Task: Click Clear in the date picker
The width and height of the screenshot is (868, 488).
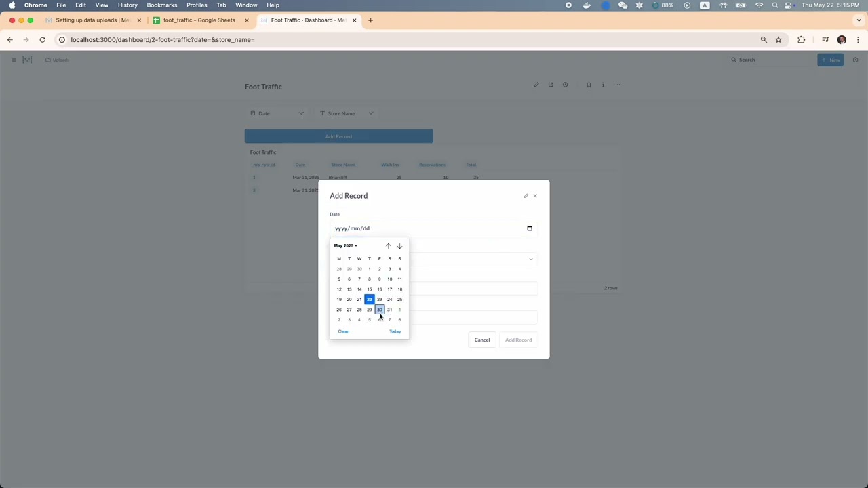Action: 343,331
